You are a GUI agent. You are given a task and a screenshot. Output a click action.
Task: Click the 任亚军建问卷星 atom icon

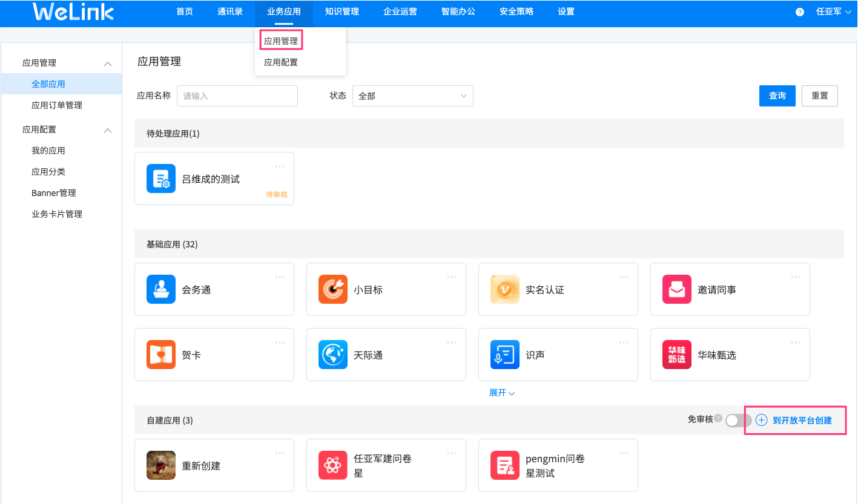(333, 465)
